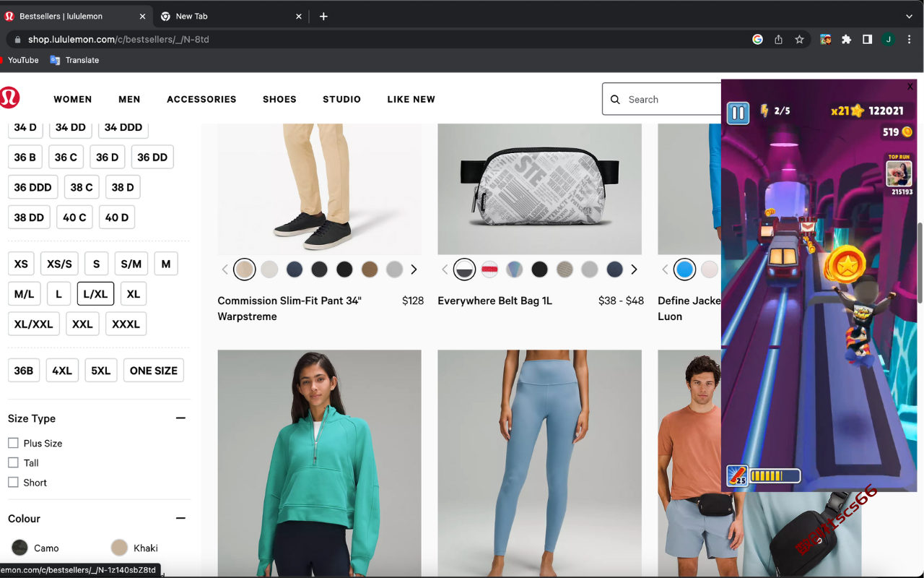Share this page via share icon
This screenshot has width=924, height=578.
click(x=778, y=40)
